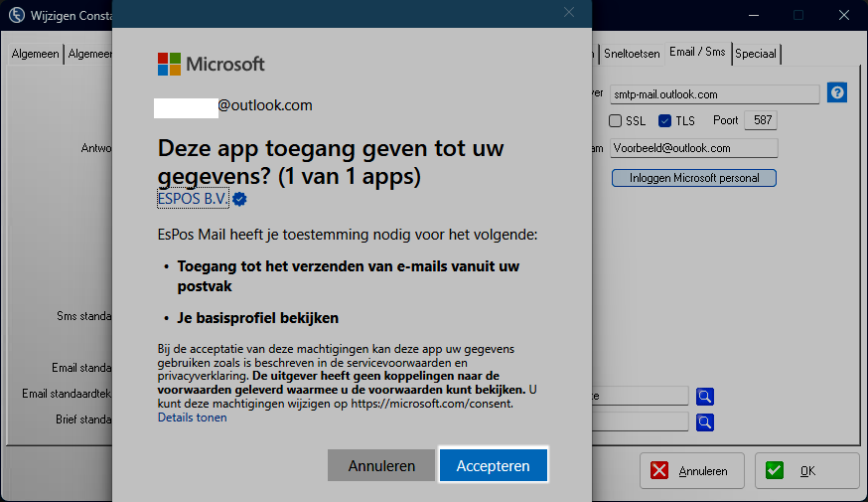
Task: Click the Microsoft logo
Action: (211, 64)
